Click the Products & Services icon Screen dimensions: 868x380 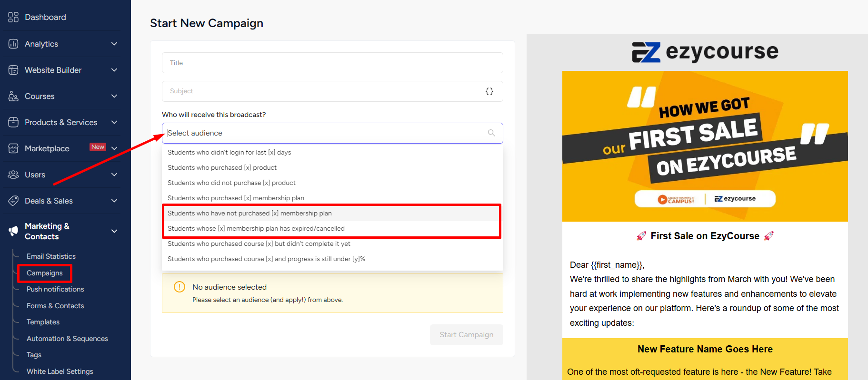click(13, 122)
